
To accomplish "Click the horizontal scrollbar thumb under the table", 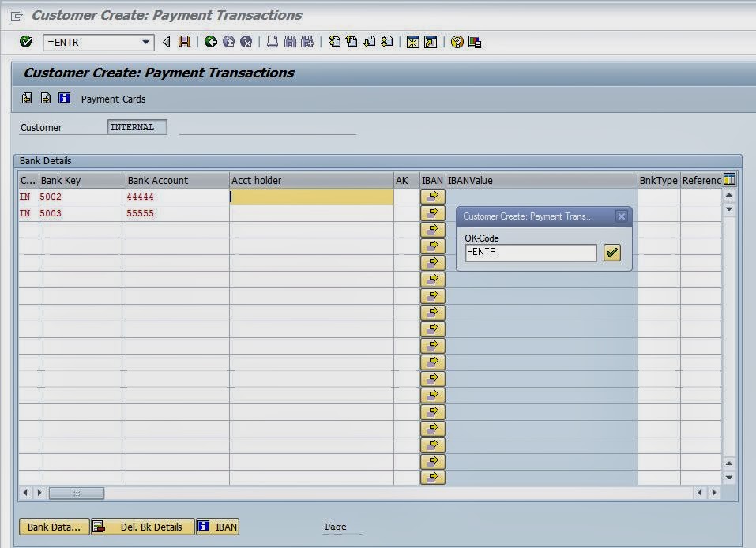I will (x=77, y=493).
